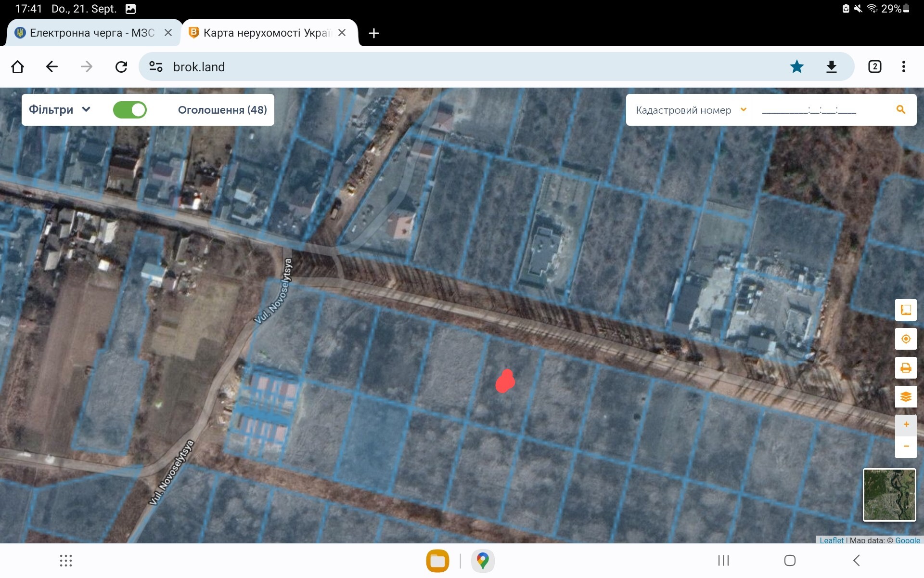Zoom out with the minus button
Screen dimensions: 924x578
906,447
